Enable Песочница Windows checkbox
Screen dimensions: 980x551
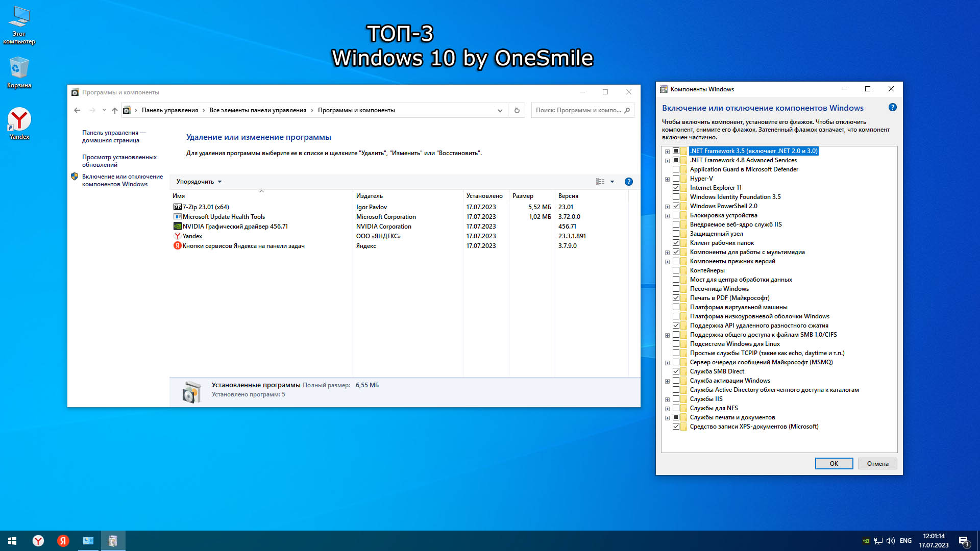[x=676, y=289]
